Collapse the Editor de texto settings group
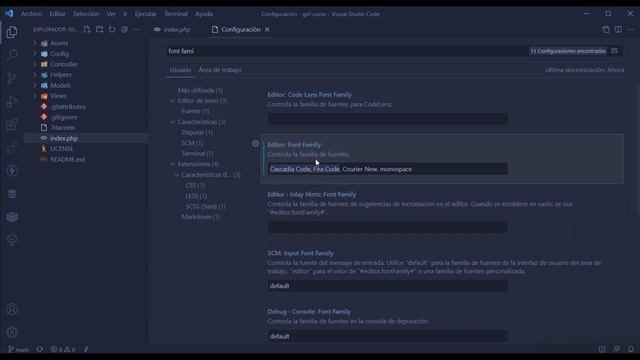The image size is (640, 360). click(x=173, y=100)
